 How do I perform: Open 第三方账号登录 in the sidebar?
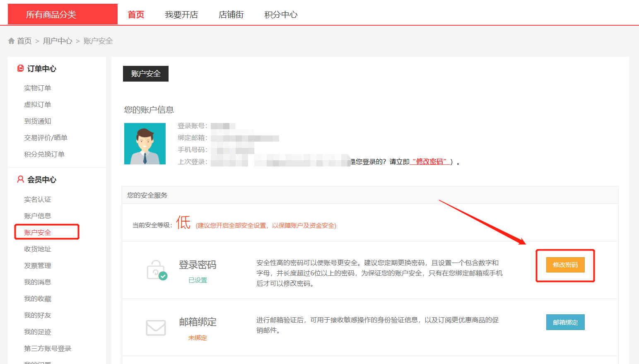click(48, 348)
